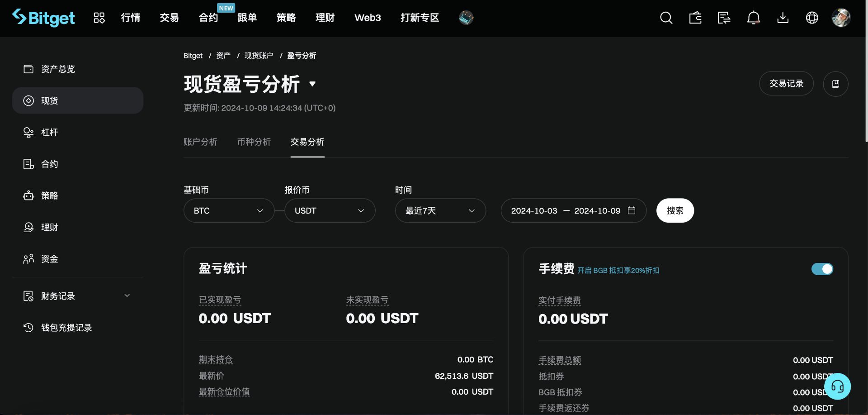Open the user avatar profile
This screenshot has width=868, height=415.
841,18
